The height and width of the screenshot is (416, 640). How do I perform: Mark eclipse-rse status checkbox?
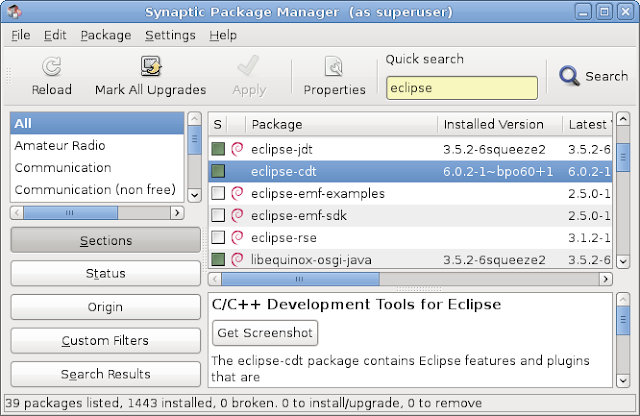(218, 237)
